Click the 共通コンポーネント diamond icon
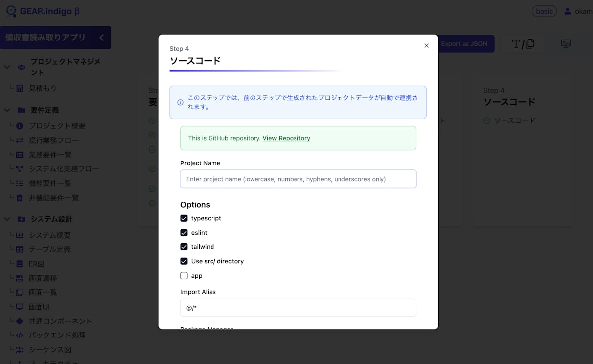 (x=20, y=322)
